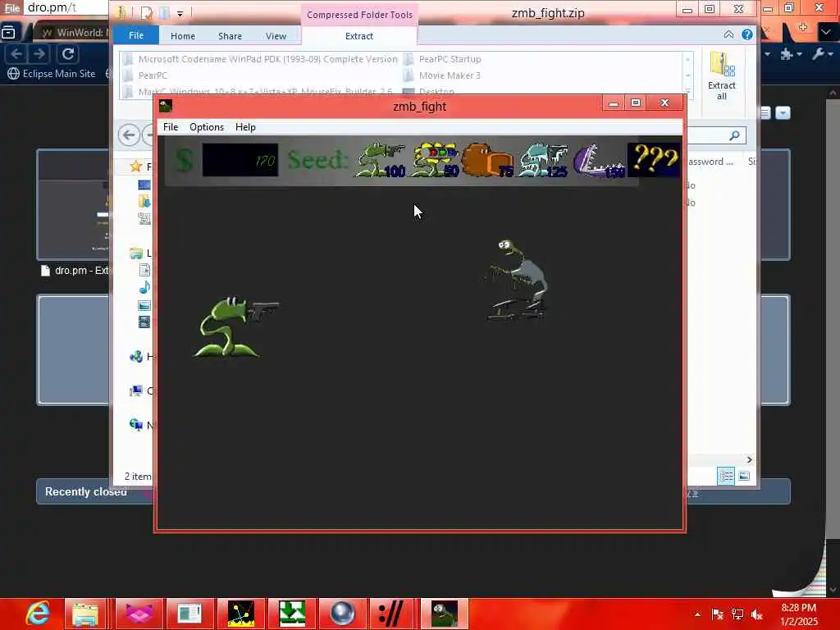Switch to the View ribbon tab

tap(276, 36)
